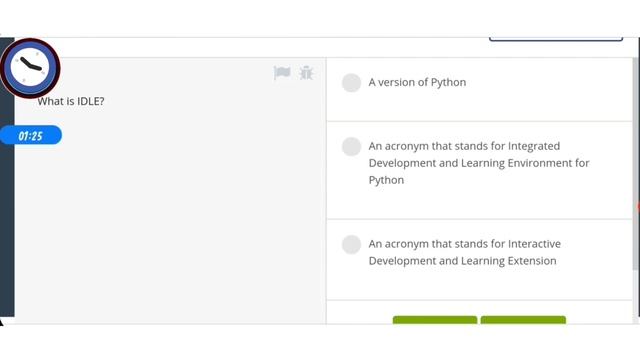640x360 pixels.
Task: Click the text 'A version of Python'
Action: pos(417,82)
